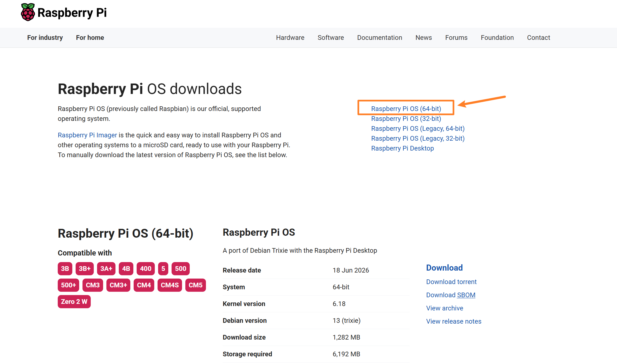Click the download size value 1,282 MB
This screenshot has height=364, width=617.
click(346, 337)
